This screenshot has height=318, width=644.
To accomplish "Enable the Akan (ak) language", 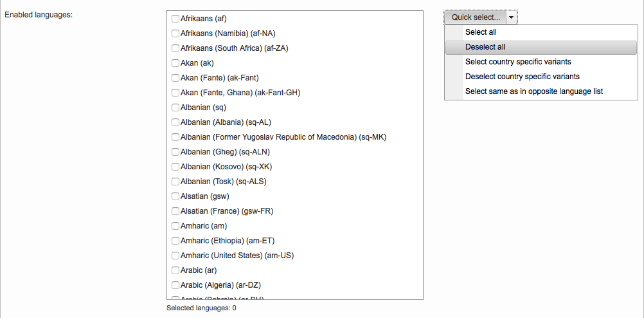I will click(175, 63).
